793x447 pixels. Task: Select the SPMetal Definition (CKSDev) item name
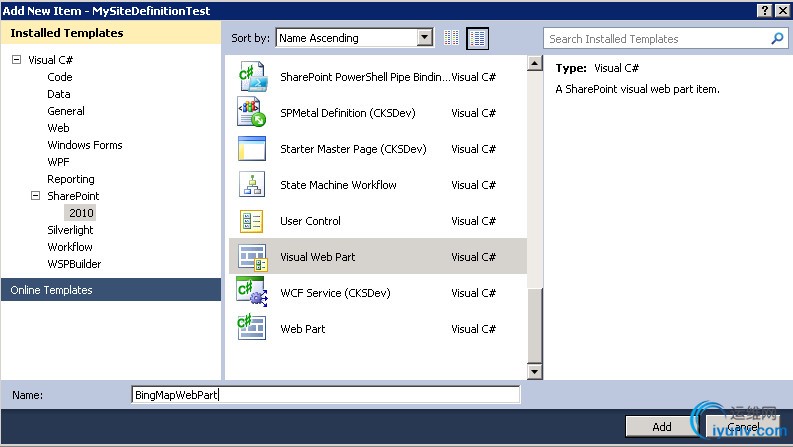pos(348,113)
